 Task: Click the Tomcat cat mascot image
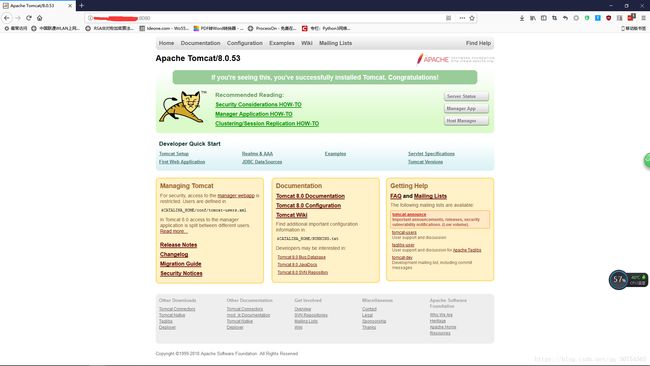pos(182,107)
